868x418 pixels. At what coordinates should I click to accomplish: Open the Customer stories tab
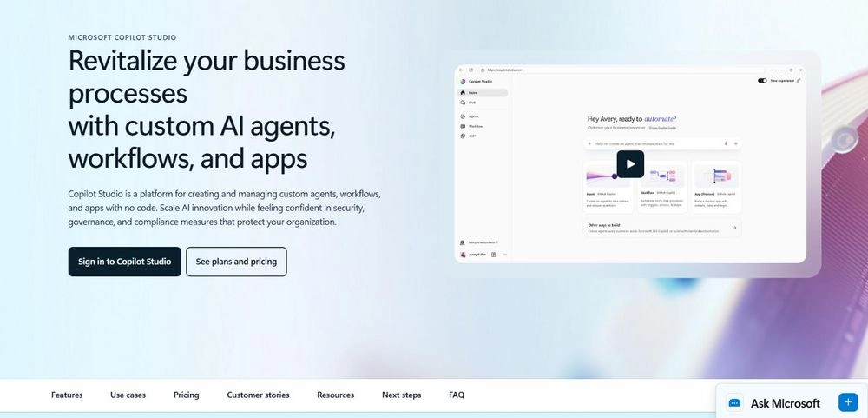coord(258,395)
